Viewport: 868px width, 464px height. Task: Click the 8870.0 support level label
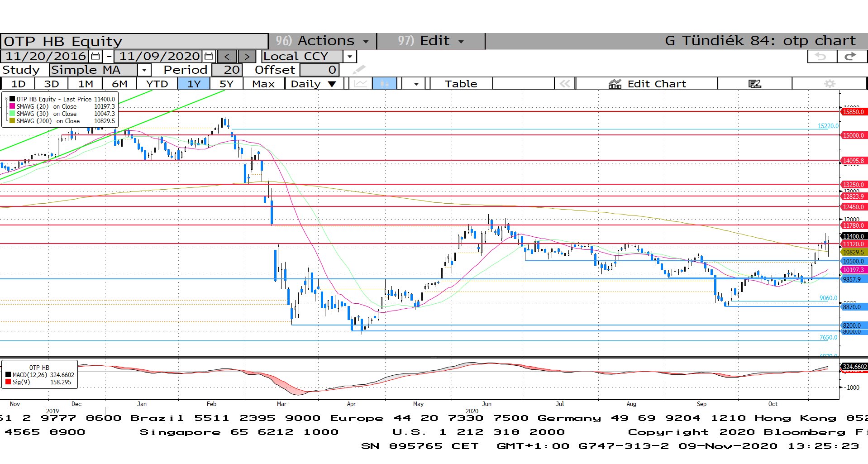(854, 307)
